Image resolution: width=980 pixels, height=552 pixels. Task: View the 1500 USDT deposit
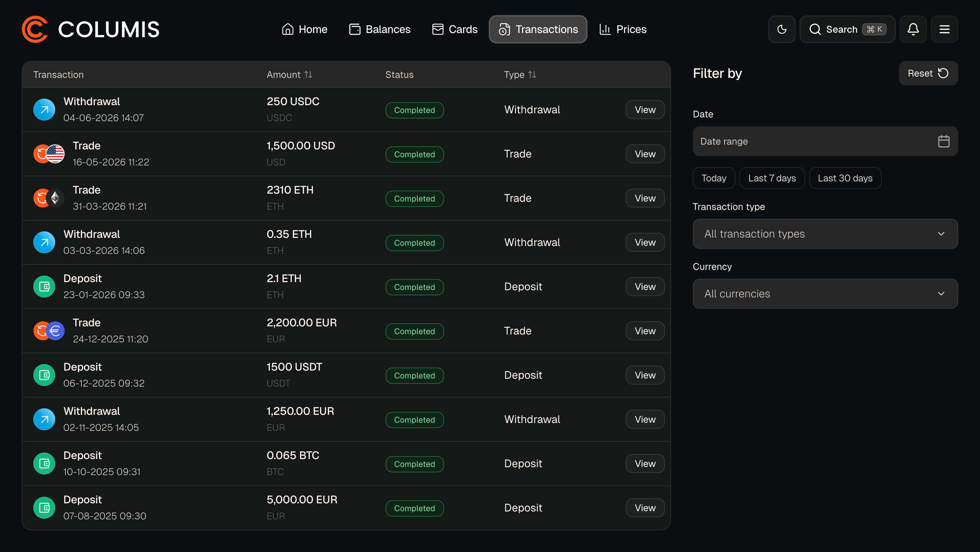click(645, 375)
